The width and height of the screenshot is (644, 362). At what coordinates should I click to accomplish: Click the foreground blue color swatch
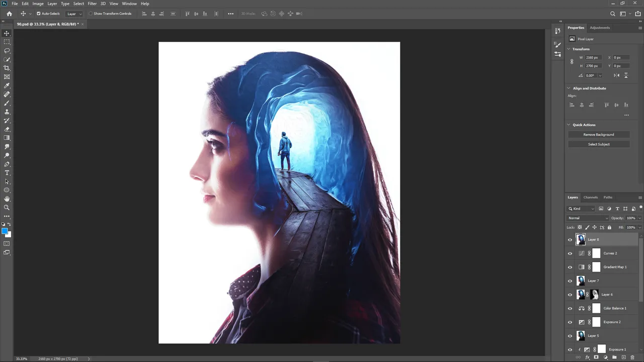pyautogui.click(x=5, y=231)
